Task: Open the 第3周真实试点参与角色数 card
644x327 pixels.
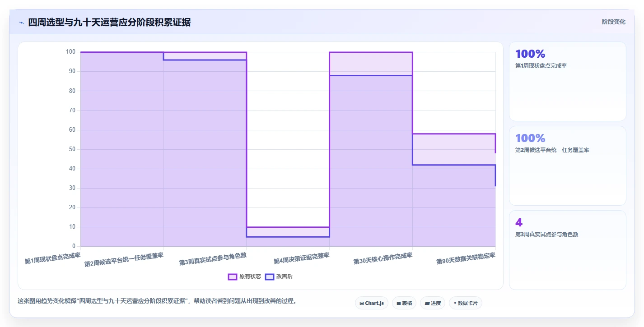Action: pyautogui.click(x=568, y=250)
